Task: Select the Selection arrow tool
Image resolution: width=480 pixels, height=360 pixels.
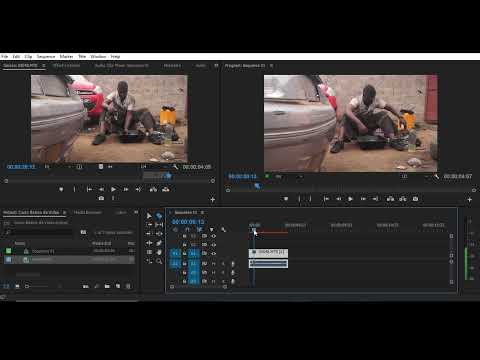Action: pos(149,216)
